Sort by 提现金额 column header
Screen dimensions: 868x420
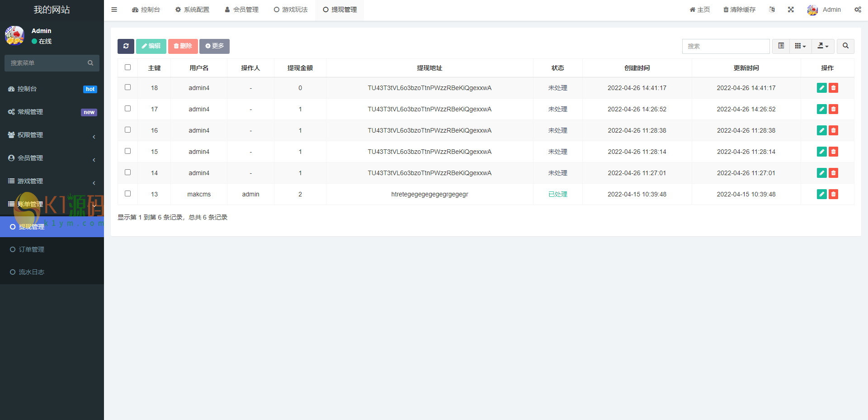[x=300, y=68]
